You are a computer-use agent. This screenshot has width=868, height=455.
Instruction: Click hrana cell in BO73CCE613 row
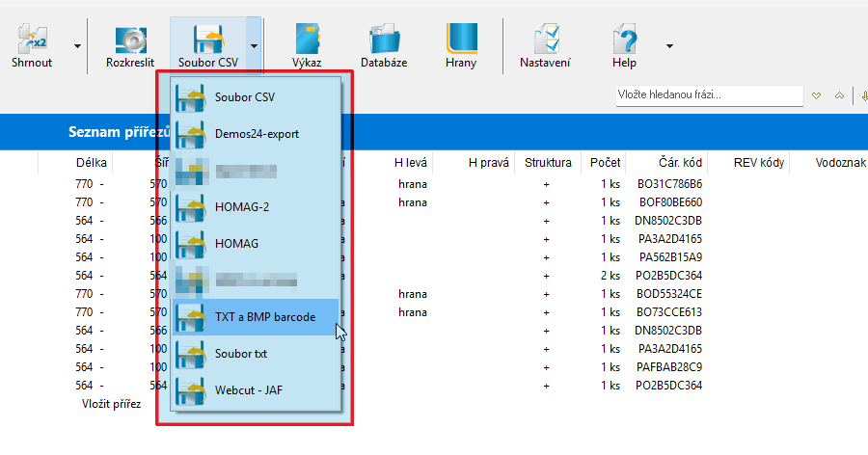pyautogui.click(x=413, y=312)
